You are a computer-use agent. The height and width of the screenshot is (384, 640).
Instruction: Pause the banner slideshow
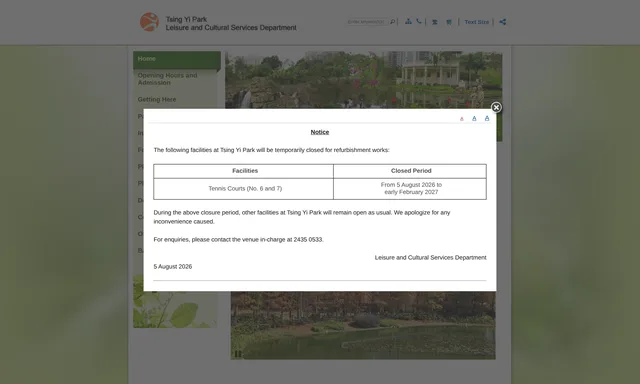point(238,354)
